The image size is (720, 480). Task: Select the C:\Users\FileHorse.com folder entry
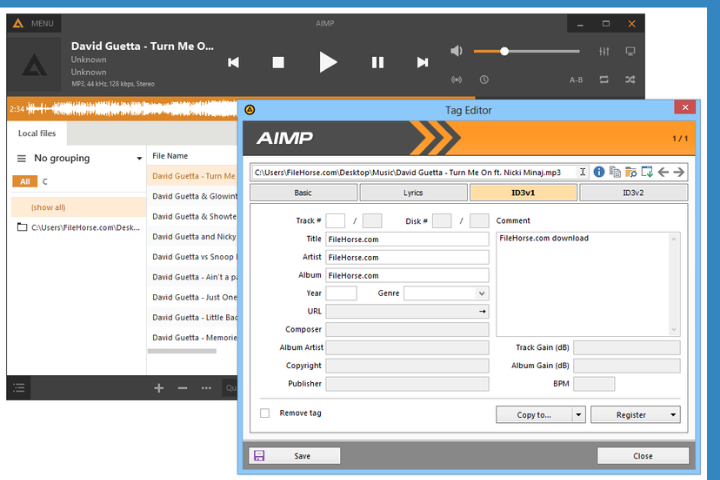click(x=79, y=227)
